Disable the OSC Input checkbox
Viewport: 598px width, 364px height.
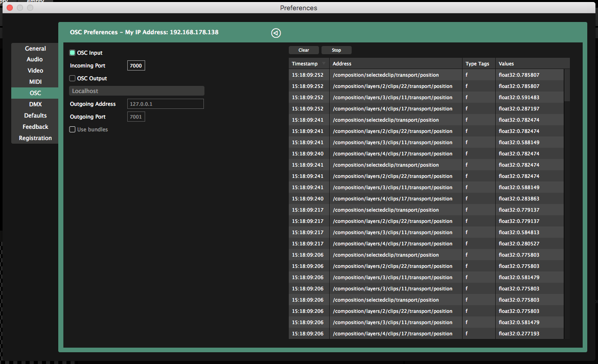coord(73,53)
